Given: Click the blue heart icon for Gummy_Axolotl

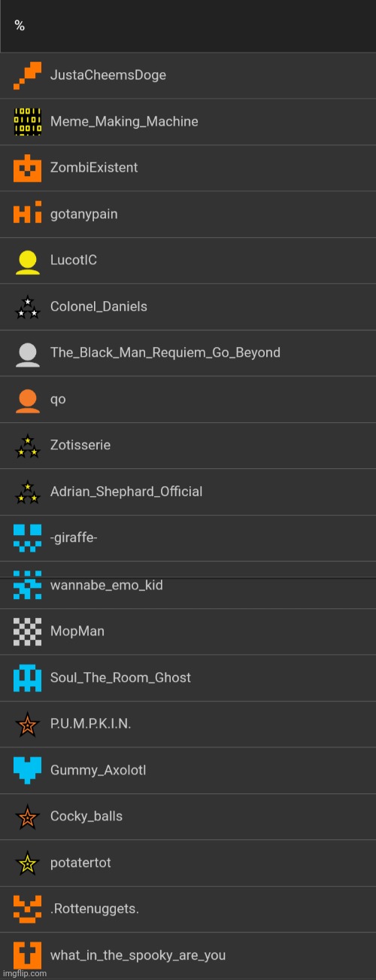Looking at the screenshot, I should [27, 770].
